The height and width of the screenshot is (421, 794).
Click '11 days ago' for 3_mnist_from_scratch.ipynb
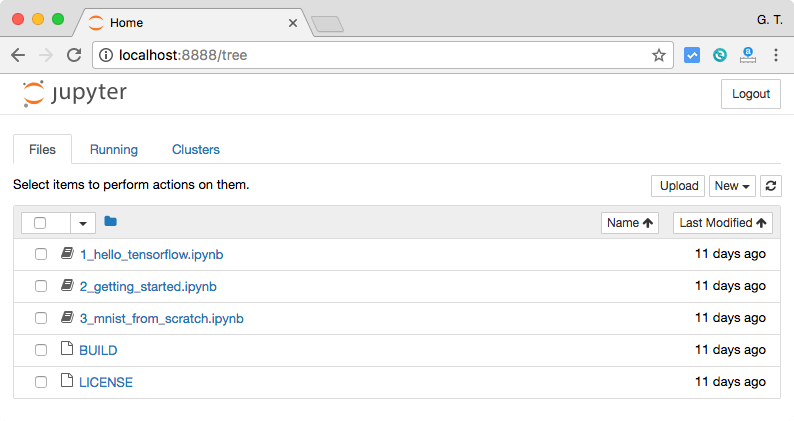coord(730,318)
